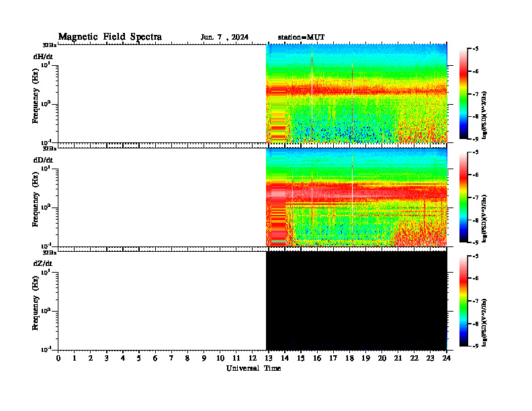
Task: Click the "-9" value on dZ/dt color bar
Action: click(x=476, y=346)
